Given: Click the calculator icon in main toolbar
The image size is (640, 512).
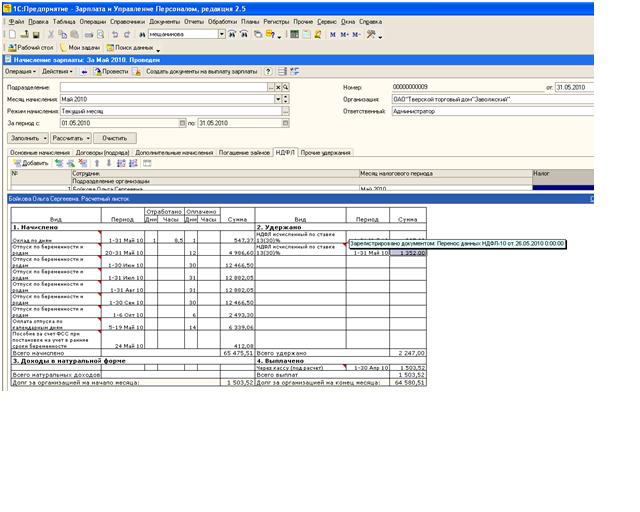Looking at the screenshot, I should click(x=292, y=34).
